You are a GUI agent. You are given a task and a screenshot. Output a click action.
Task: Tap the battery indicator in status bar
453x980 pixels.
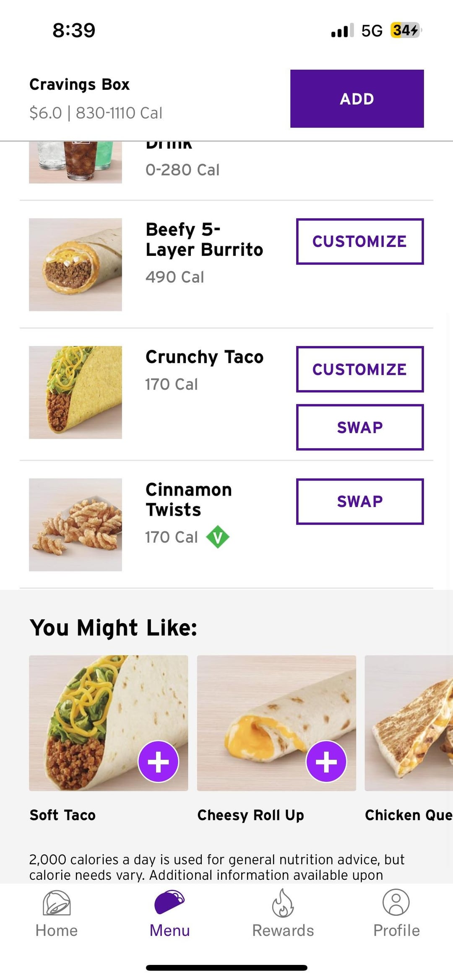tap(405, 30)
